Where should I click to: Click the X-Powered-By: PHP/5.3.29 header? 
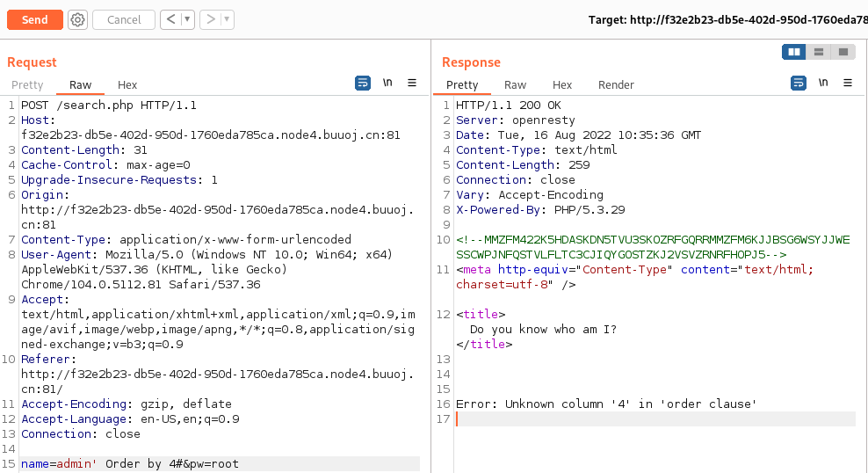pos(540,210)
